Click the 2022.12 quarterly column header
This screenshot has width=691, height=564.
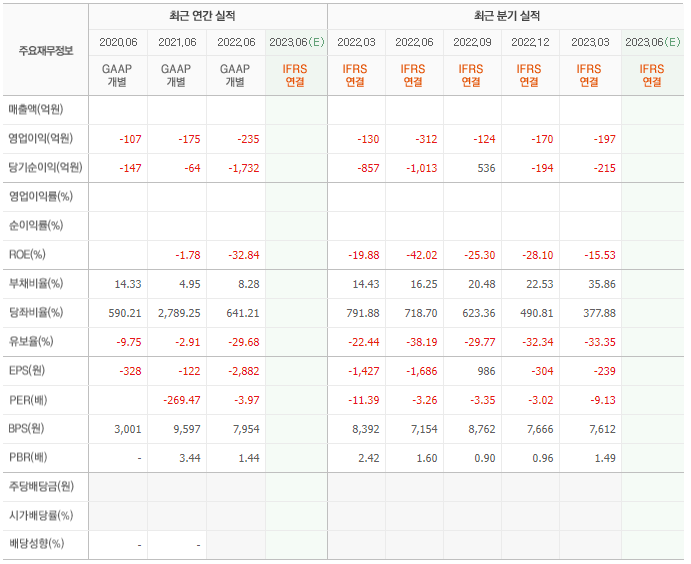[530, 42]
